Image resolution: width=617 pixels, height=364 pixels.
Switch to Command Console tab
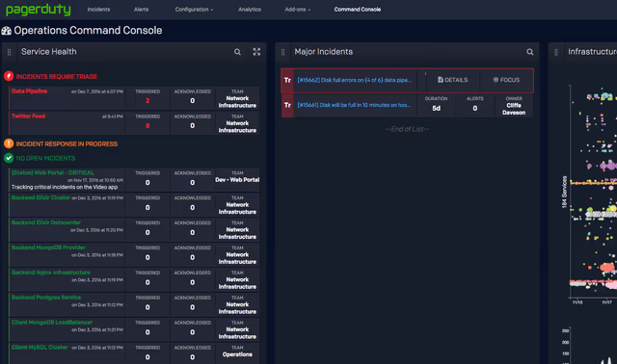tap(358, 10)
